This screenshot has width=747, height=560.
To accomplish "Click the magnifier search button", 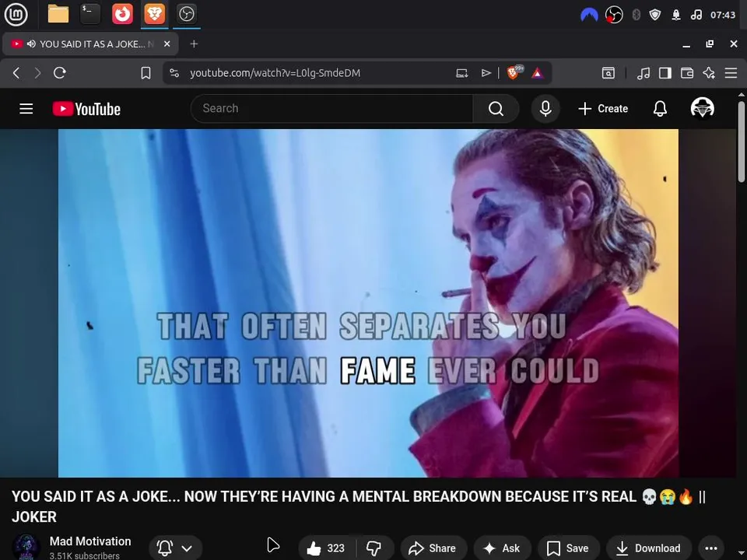I will [496, 109].
